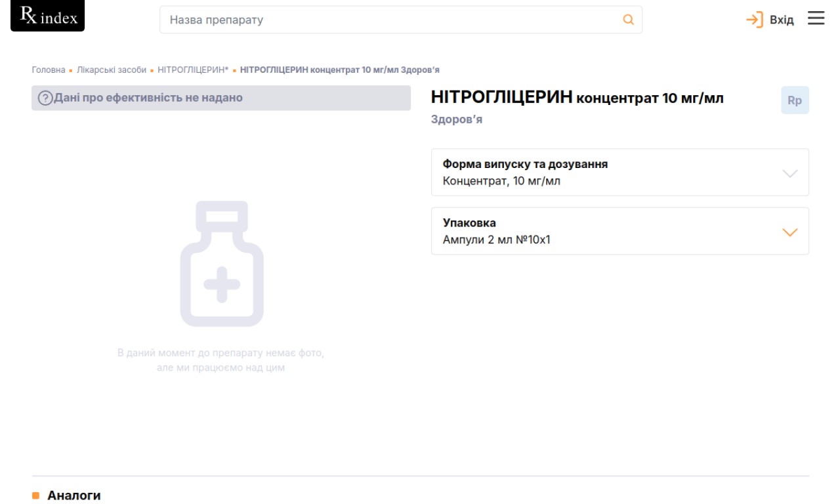
Task: Click the search magnifier icon
Action: point(628,20)
